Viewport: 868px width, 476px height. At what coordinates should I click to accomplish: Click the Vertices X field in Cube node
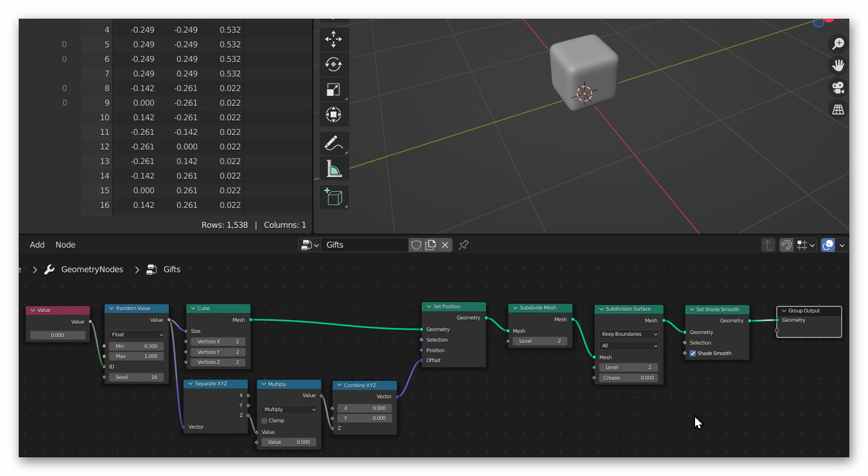pyautogui.click(x=218, y=342)
